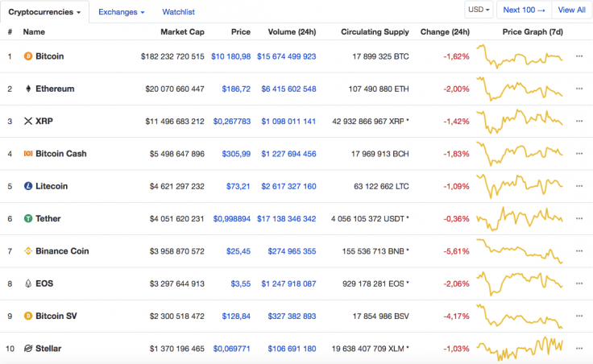Click the Bitcoin Cash logo icon
Image resolution: width=593 pixels, height=364 pixels.
click(28, 154)
